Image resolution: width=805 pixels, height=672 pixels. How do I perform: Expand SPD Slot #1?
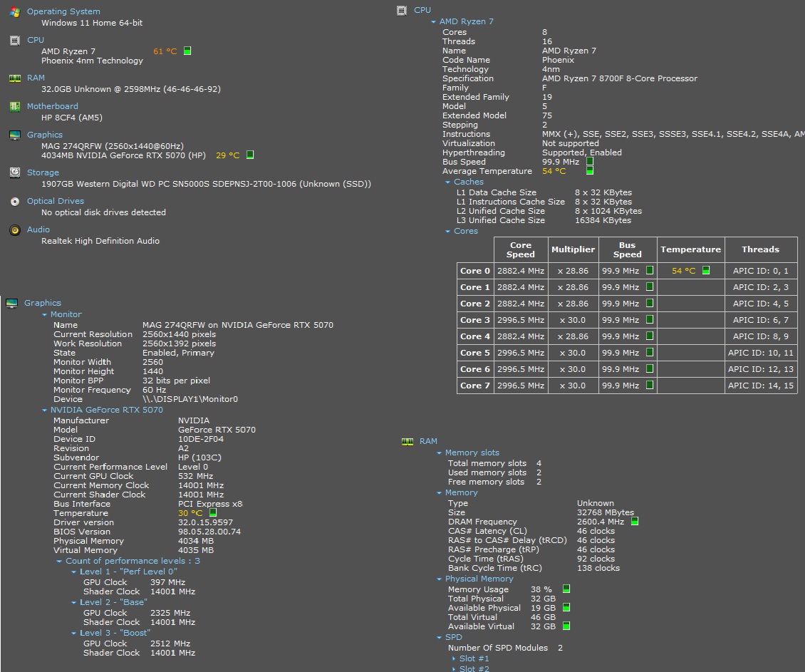click(x=454, y=658)
